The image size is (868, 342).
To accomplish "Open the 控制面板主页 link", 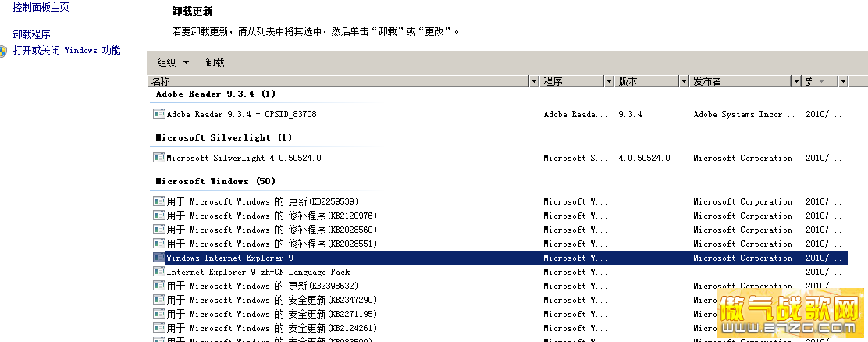I will (x=41, y=8).
